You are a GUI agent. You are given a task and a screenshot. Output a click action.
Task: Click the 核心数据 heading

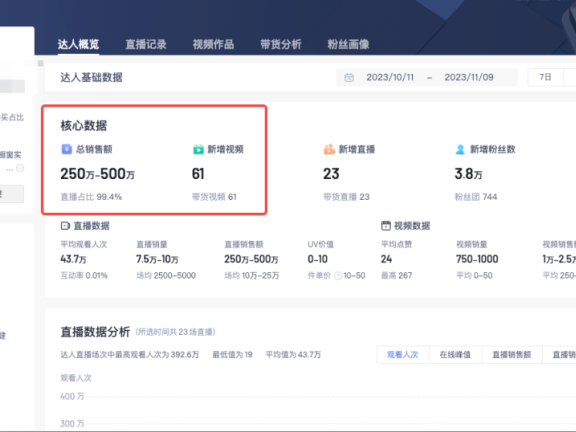84,126
